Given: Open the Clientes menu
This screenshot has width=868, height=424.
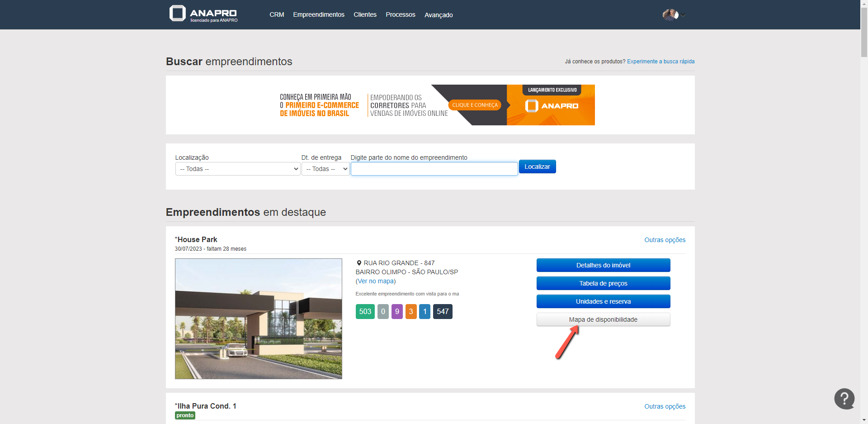Looking at the screenshot, I should point(365,14).
